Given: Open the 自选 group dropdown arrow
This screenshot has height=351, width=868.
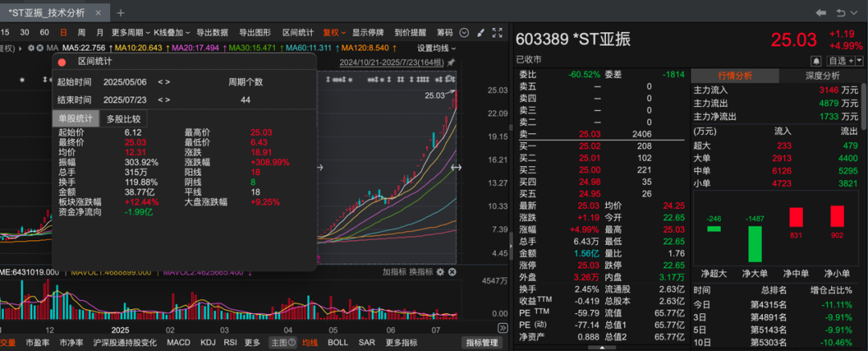Looking at the screenshot, I should [x=858, y=60].
